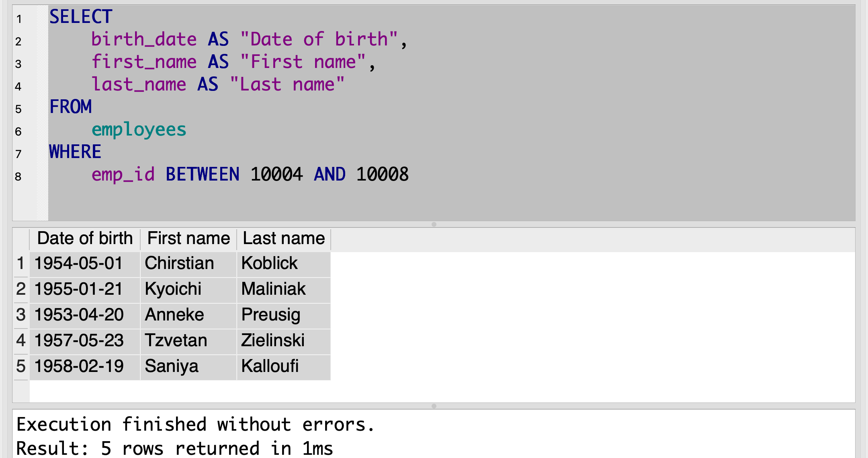Select the "Zielinski" cell in results

[x=273, y=341]
